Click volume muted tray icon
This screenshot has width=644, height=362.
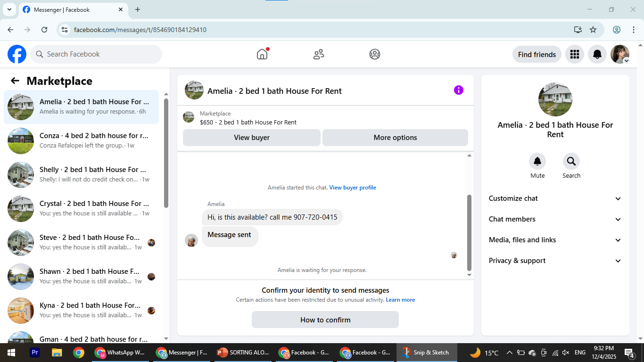(x=566, y=353)
